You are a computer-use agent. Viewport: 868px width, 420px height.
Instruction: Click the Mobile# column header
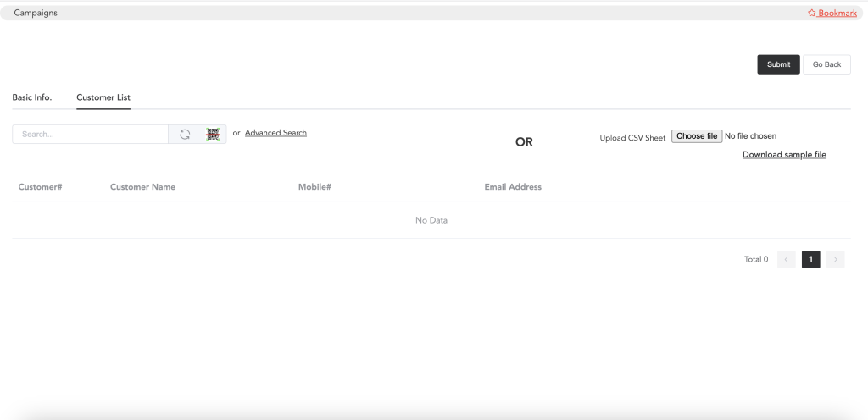(314, 187)
